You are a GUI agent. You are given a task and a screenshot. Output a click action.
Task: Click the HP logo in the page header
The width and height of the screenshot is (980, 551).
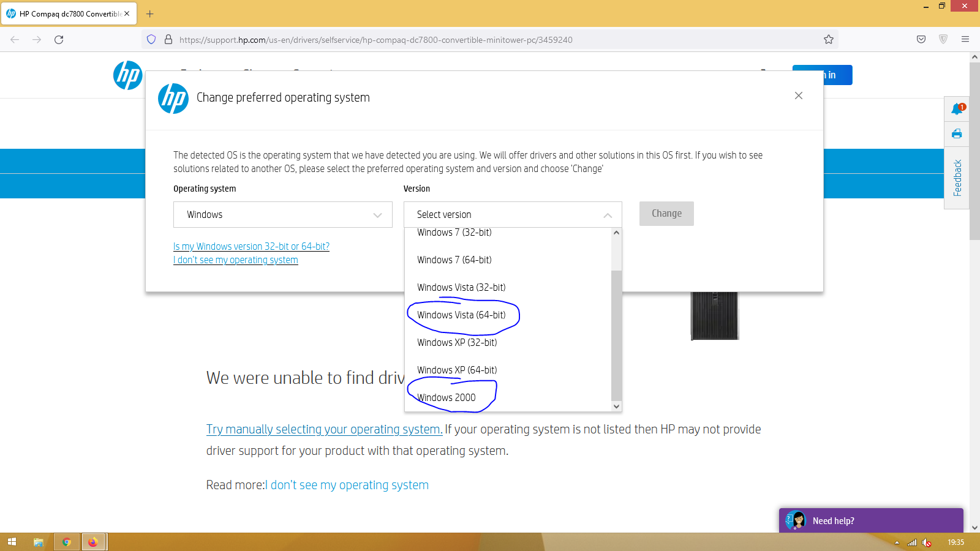(x=127, y=75)
